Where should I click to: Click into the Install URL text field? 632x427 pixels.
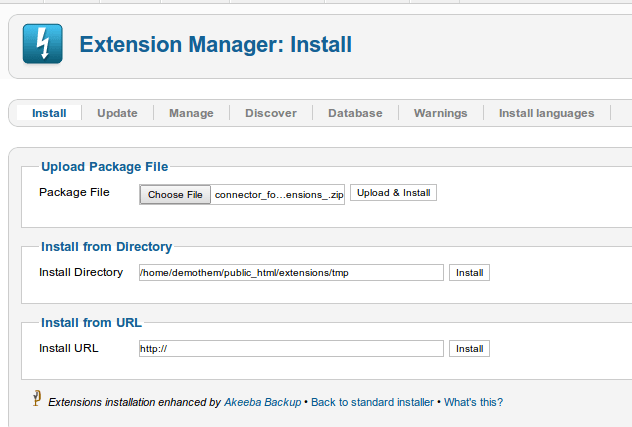click(291, 349)
